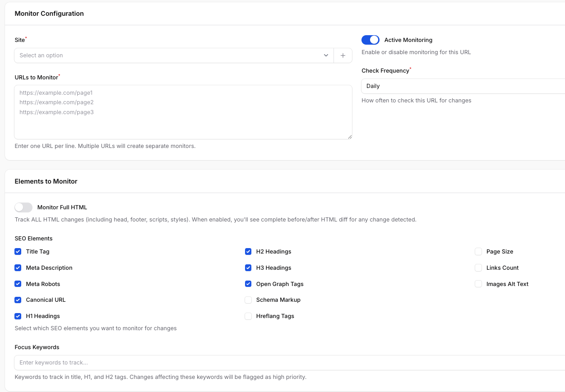Click into the URLs to Monitor textarea
Viewport: 565px width, 392px height.
pyautogui.click(x=183, y=112)
